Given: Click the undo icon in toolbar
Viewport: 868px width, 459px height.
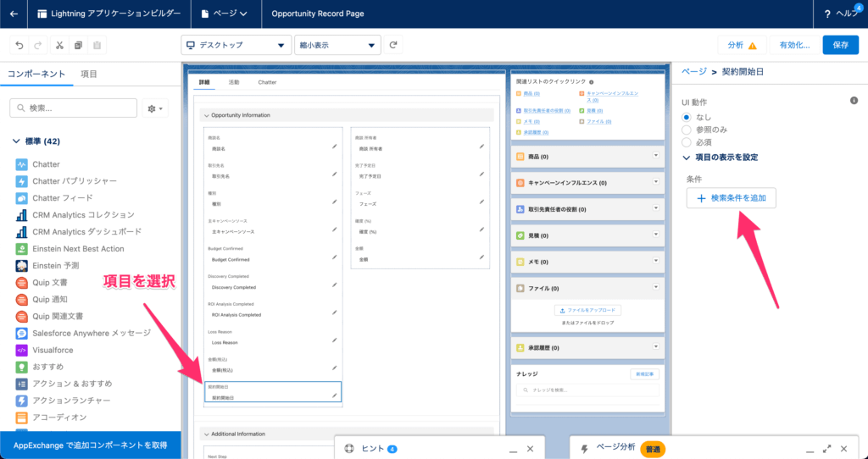Looking at the screenshot, I should point(18,45).
